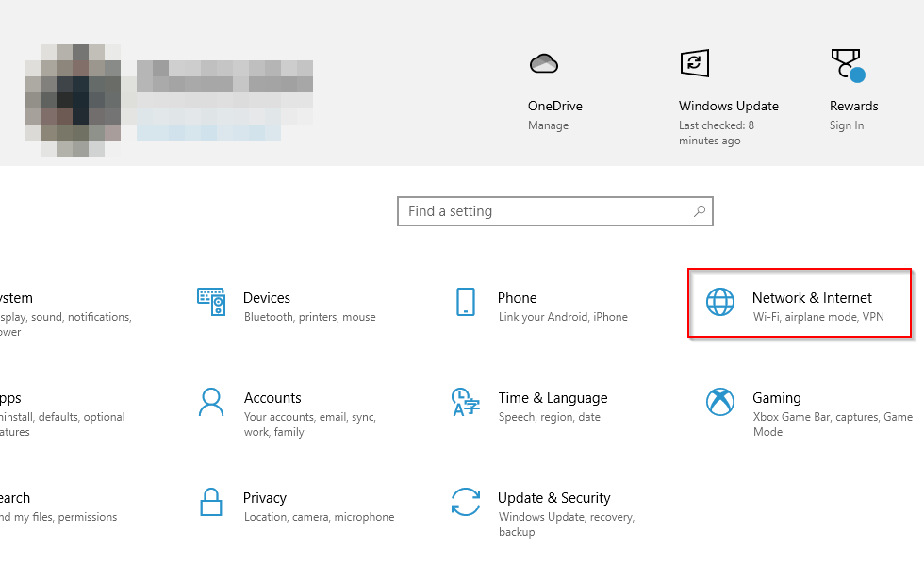The height and width of the screenshot is (566, 924).
Task: Click the magnifier icon in search box
Action: pos(700,211)
